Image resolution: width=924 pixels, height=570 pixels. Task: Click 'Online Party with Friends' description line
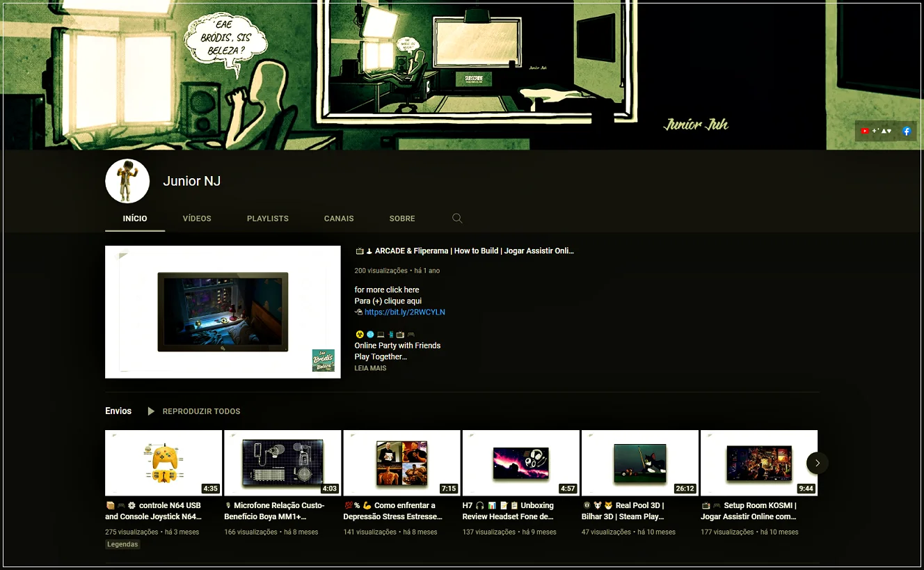(x=397, y=346)
